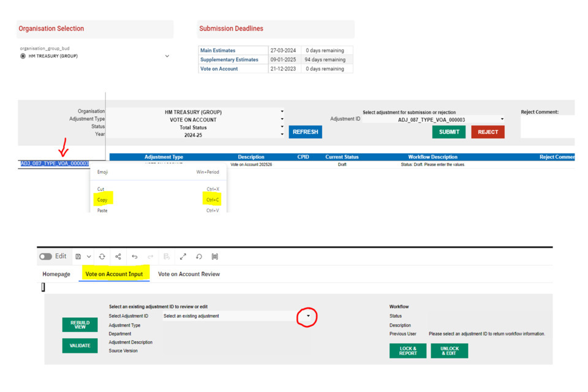Screen dimensions: 588x392
Task: Click the highlighted ADJ_087_TYPE_VOA_000003 cell
Action: pyautogui.click(x=54, y=164)
